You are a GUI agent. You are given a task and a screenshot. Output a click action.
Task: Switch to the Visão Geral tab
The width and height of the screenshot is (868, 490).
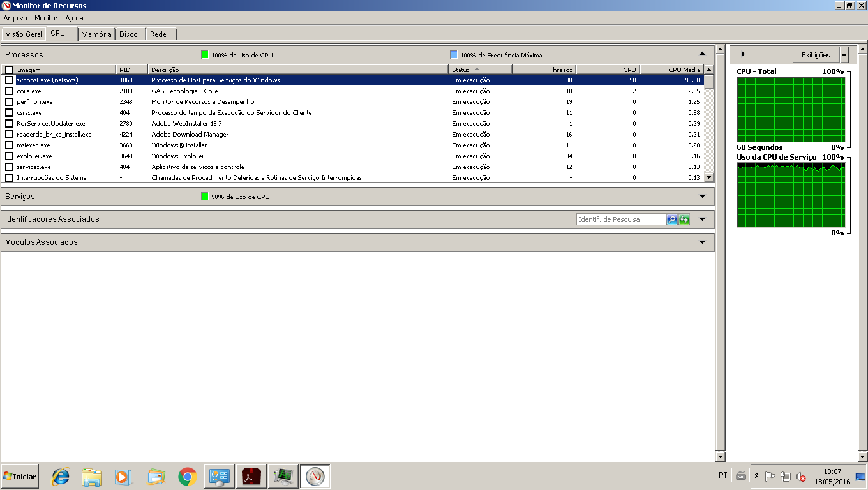coord(24,34)
